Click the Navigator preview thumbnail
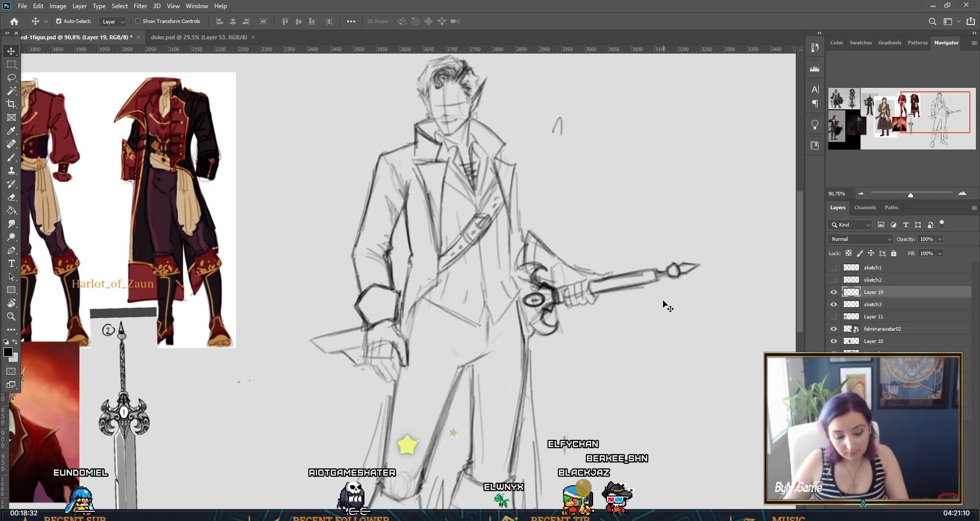This screenshot has height=521, width=980. [x=901, y=119]
